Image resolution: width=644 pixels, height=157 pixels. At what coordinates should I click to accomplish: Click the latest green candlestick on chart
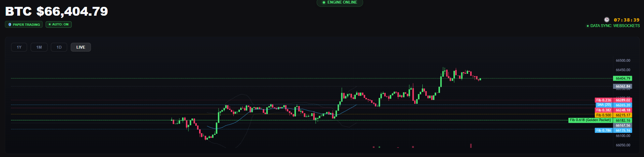(480, 79)
